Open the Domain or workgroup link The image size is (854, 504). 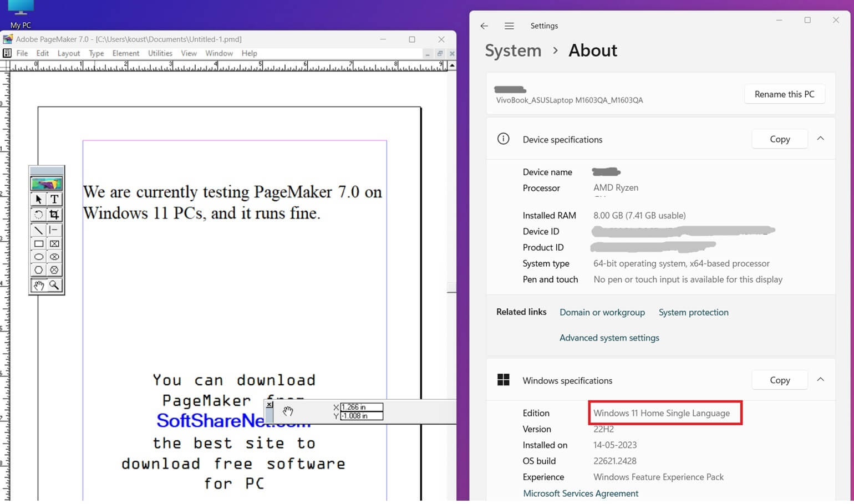pos(602,312)
